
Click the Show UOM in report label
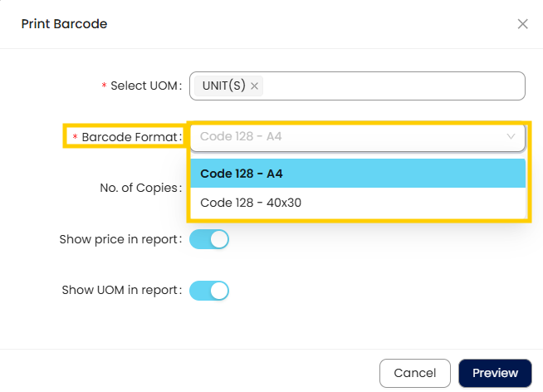tap(121, 290)
